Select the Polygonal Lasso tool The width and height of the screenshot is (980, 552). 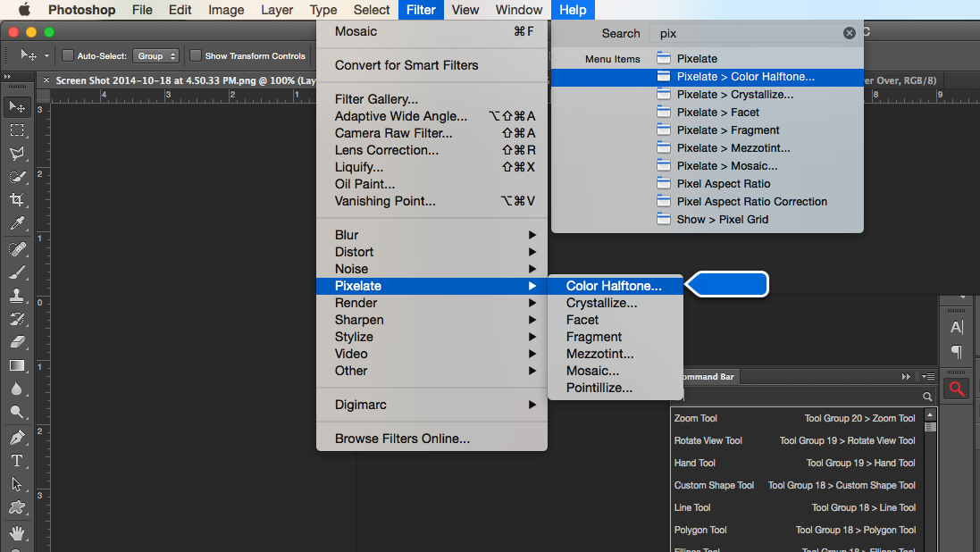pyautogui.click(x=17, y=154)
